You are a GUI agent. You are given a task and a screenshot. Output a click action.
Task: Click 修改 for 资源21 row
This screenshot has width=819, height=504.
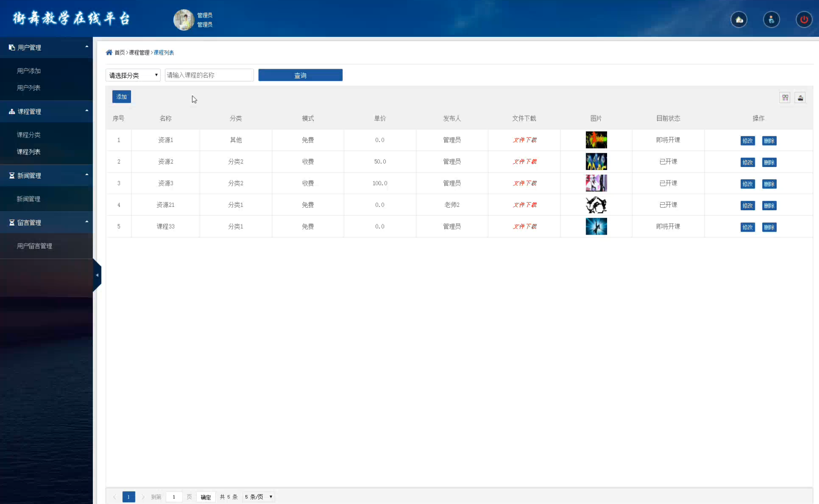(x=748, y=206)
